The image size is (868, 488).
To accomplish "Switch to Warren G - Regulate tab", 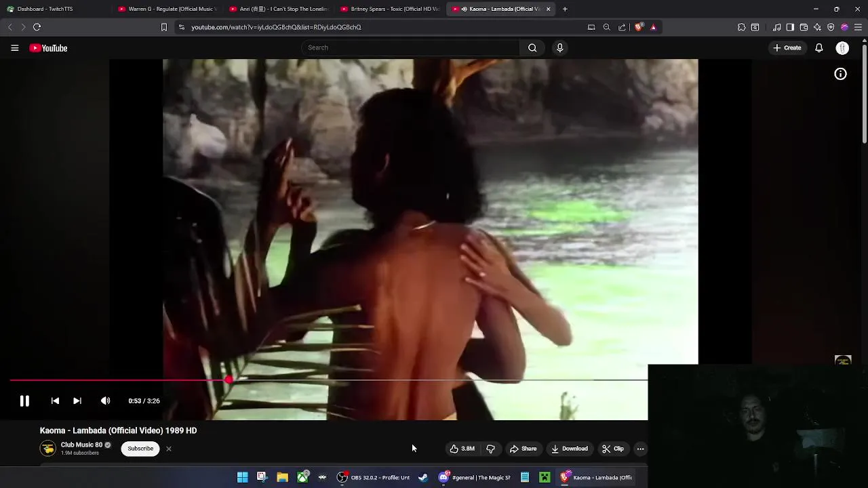I will coord(166,9).
